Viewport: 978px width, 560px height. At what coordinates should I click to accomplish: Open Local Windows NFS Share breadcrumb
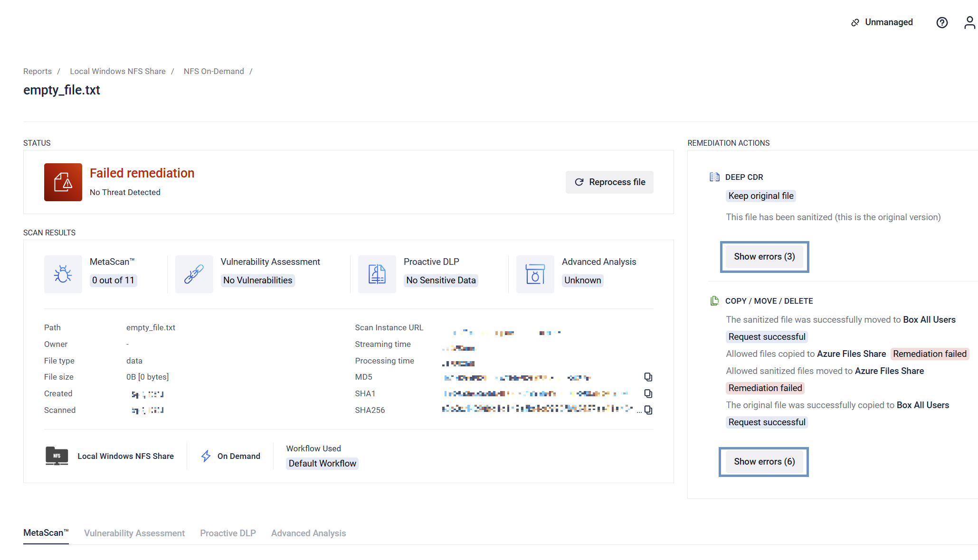pyautogui.click(x=118, y=71)
